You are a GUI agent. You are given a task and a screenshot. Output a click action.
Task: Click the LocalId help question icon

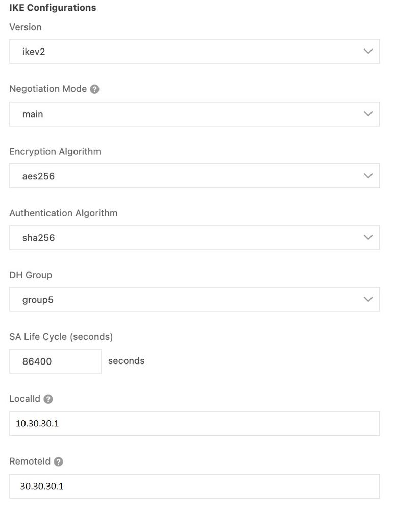(48, 399)
